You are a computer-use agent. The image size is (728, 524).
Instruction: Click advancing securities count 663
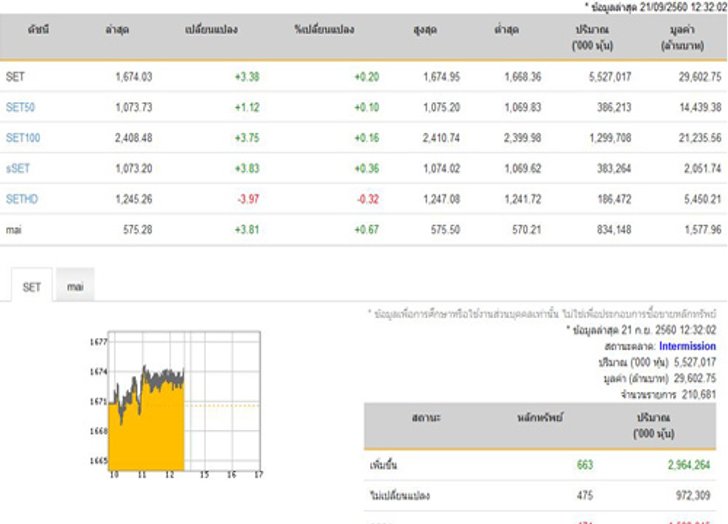click(x=585, y=465)
